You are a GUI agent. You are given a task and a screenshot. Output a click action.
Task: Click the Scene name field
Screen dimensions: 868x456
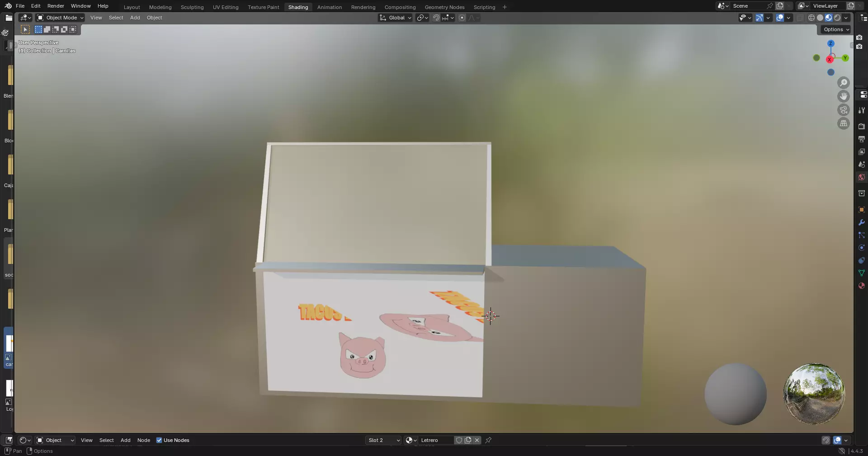(x=748, y=6)
